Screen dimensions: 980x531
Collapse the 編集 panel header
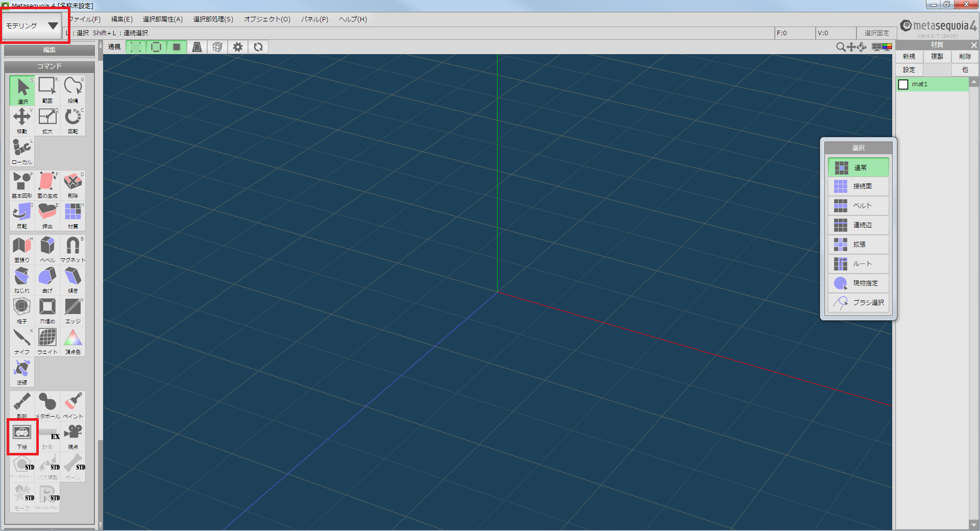click(x=50, y=50)
